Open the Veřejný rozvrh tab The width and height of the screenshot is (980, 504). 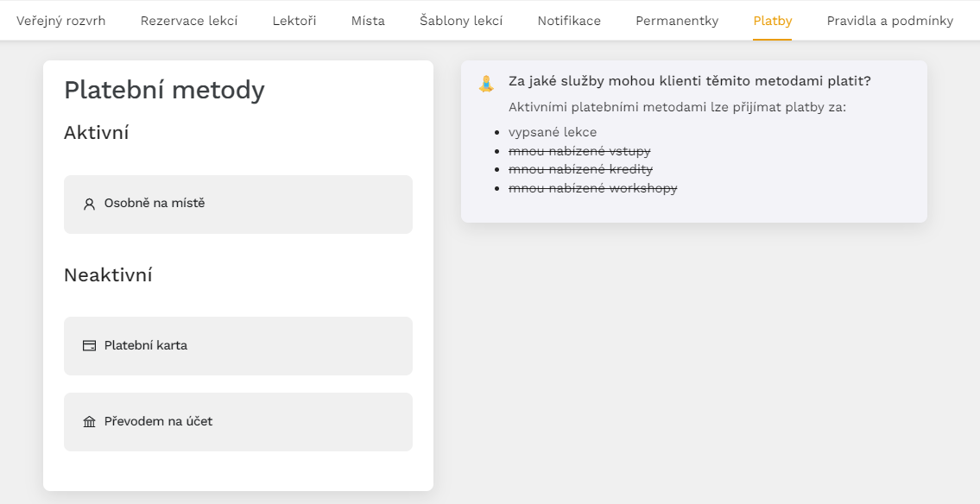pyautogui.click(x=60, y=21)
